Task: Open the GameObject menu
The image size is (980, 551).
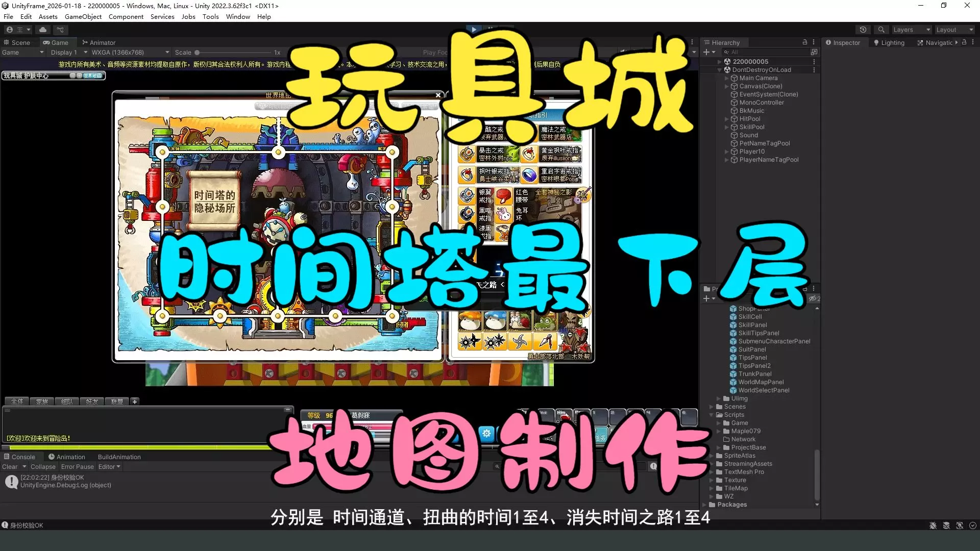Action: [83, 17]
